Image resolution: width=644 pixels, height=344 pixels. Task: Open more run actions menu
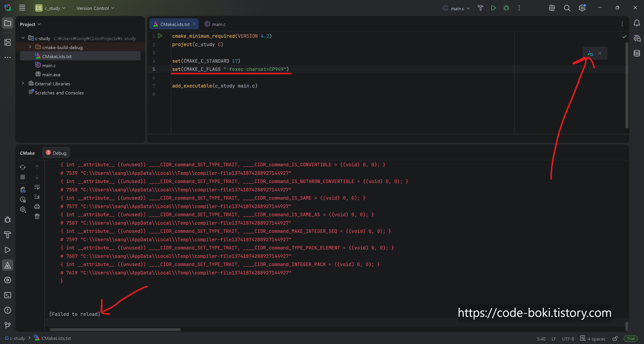(519, 8)
